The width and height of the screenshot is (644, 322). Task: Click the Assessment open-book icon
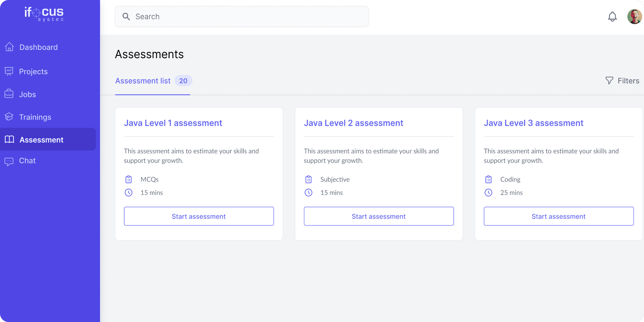tap(9, 140)
